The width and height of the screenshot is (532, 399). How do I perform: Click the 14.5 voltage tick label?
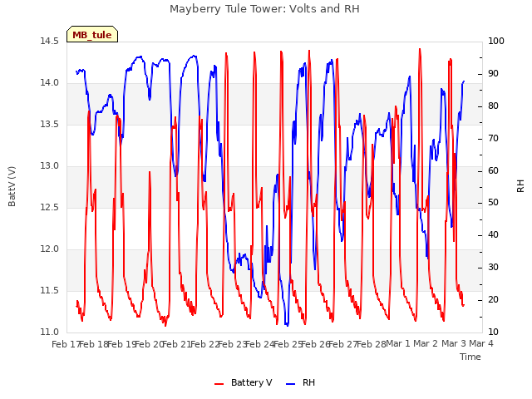point(50,42)
